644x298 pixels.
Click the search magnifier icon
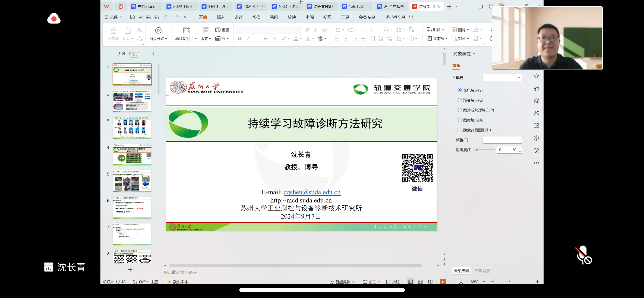411,17
